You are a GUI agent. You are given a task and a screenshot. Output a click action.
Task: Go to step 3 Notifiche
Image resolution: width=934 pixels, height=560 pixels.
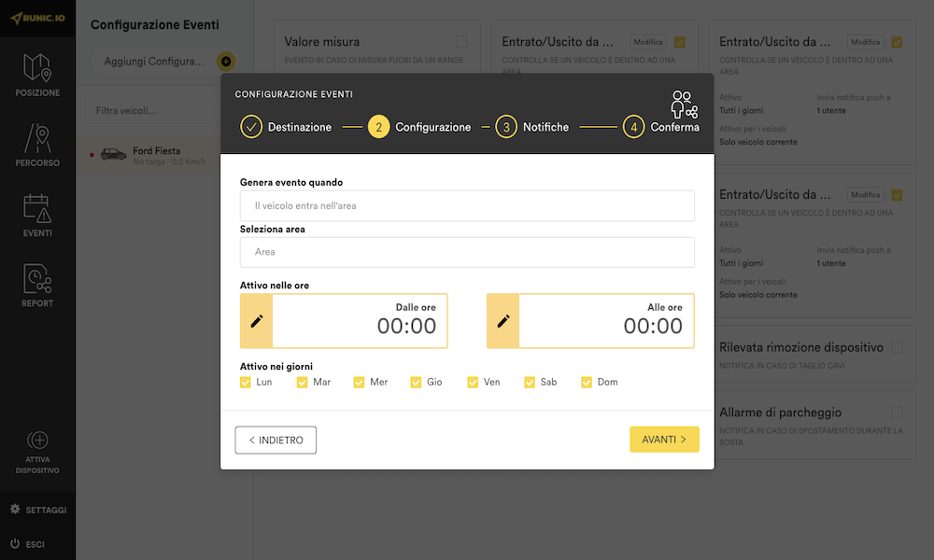point(506,127)
